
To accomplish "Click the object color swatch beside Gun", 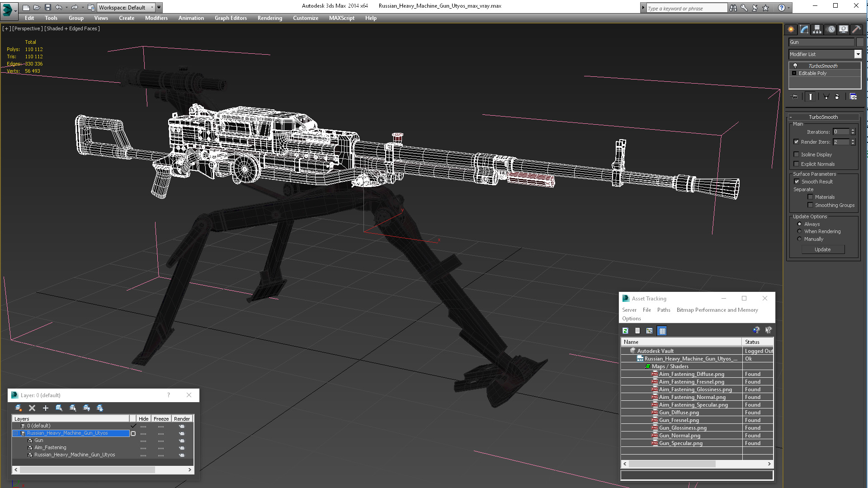I will (860, 42).
